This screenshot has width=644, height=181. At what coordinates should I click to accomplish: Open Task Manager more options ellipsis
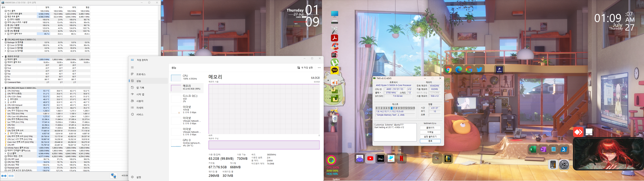[x=319, y=68]
